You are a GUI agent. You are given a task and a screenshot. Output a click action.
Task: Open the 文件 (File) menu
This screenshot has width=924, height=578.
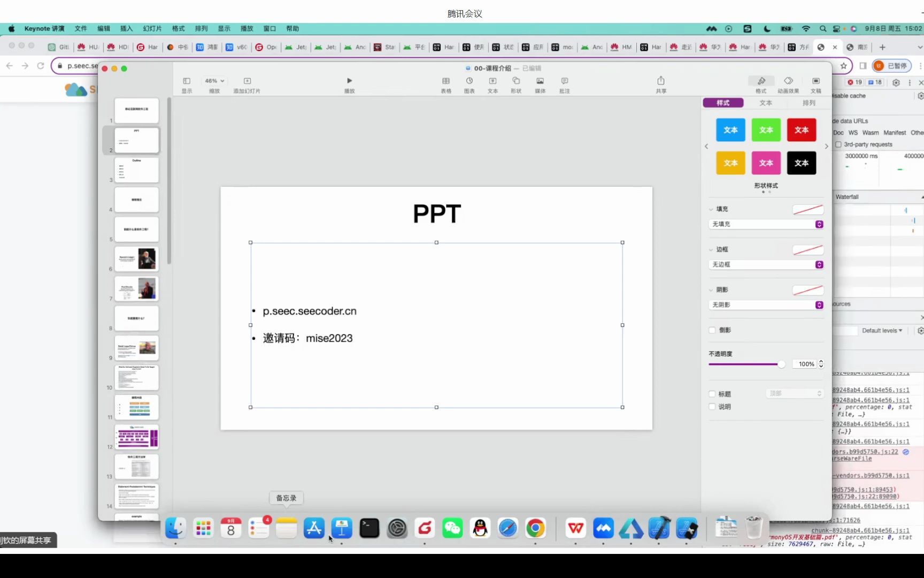coord(81,28)
